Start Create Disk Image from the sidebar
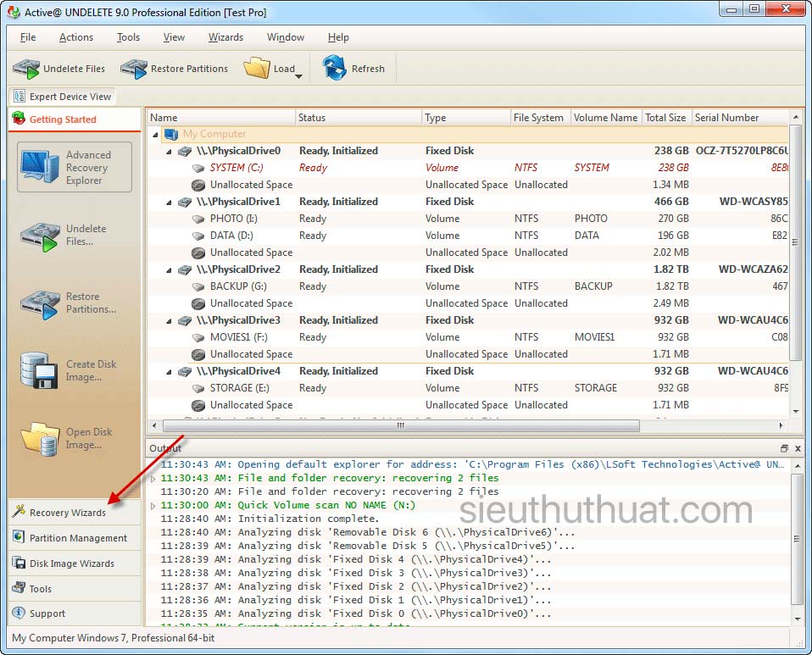The width and height of the screenshot is (812, 655). (x=75, y=371)
